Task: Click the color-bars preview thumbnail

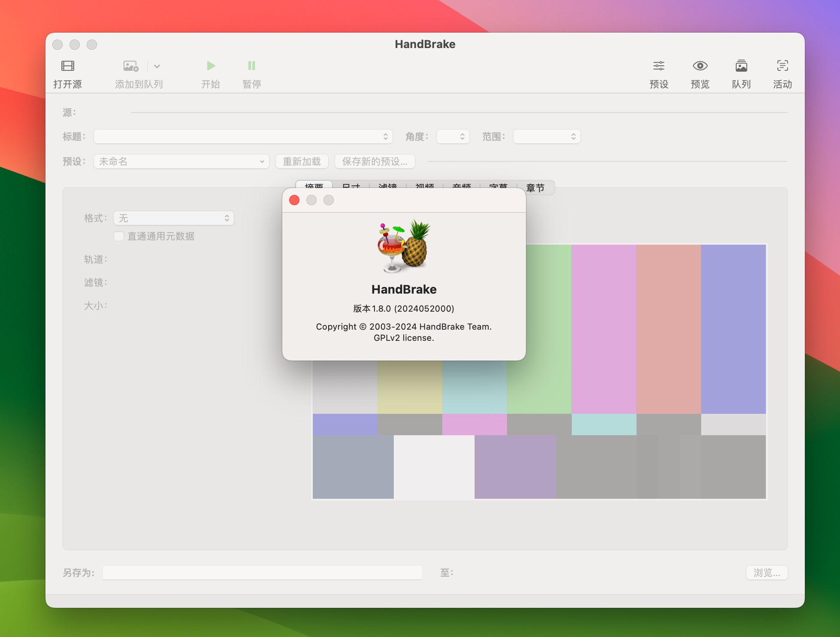Action: 539,372
